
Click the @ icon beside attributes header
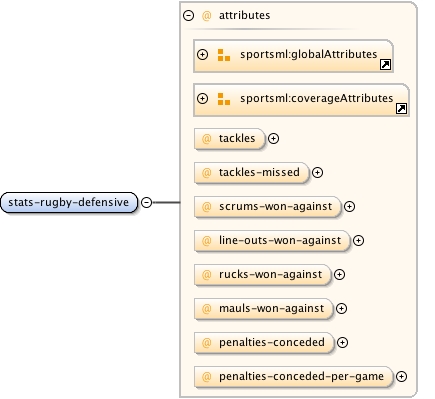(207, 15)
